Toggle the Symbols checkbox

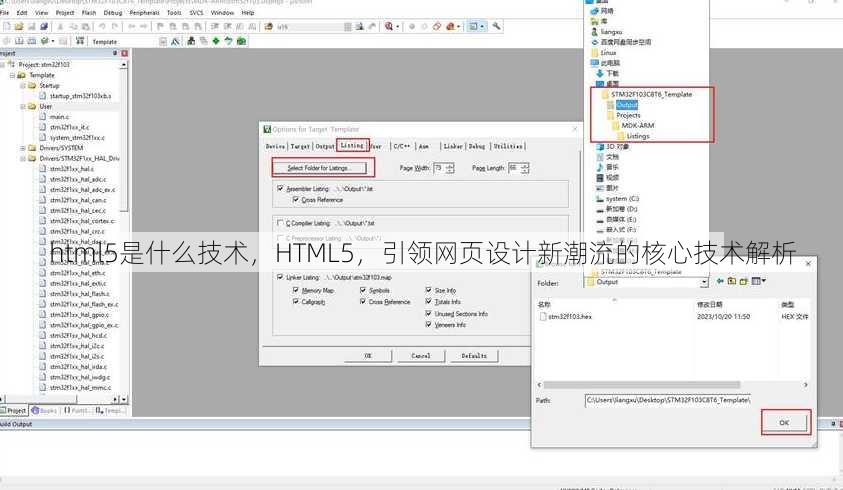click(363, 290)
